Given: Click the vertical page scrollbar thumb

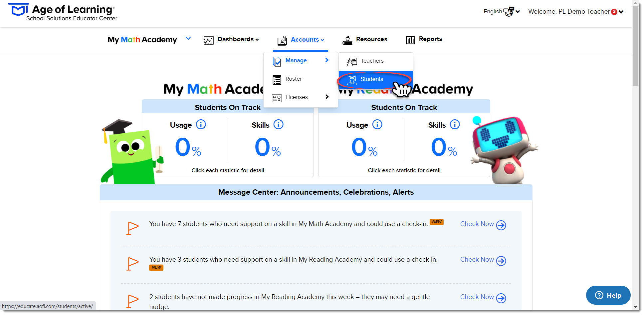Looking at the screenshot, I should 635,46.
